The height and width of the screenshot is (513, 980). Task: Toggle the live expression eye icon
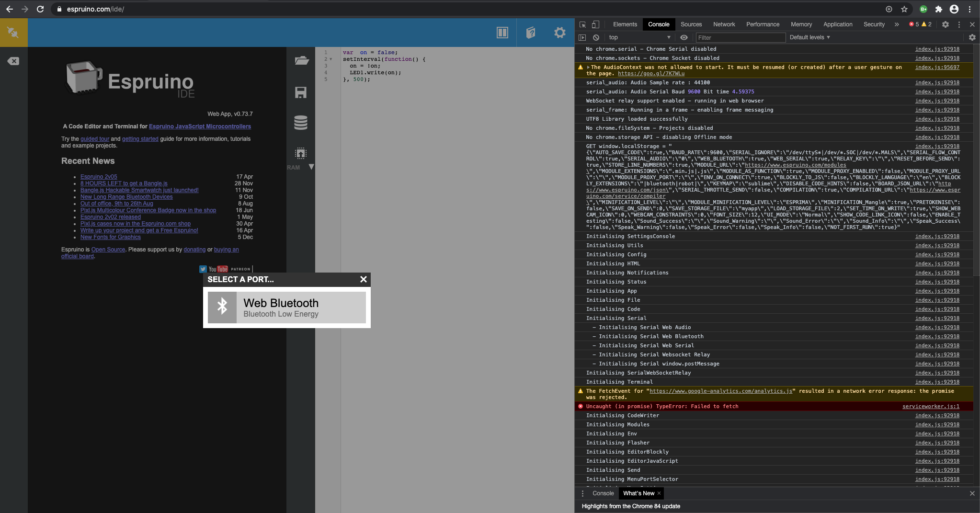[684, 37]
